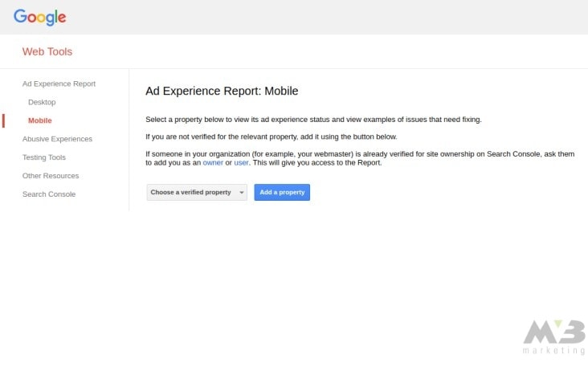Click the 'If you are not verified' sentence
588x367 pixels.
pyautogui.click(x=272, y=137)
